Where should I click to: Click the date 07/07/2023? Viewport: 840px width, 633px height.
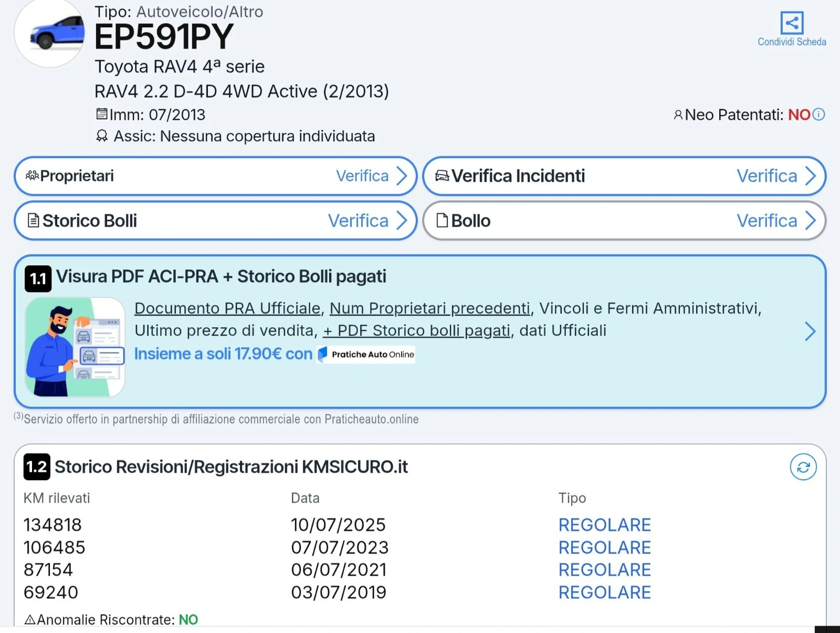click(340, 547)
